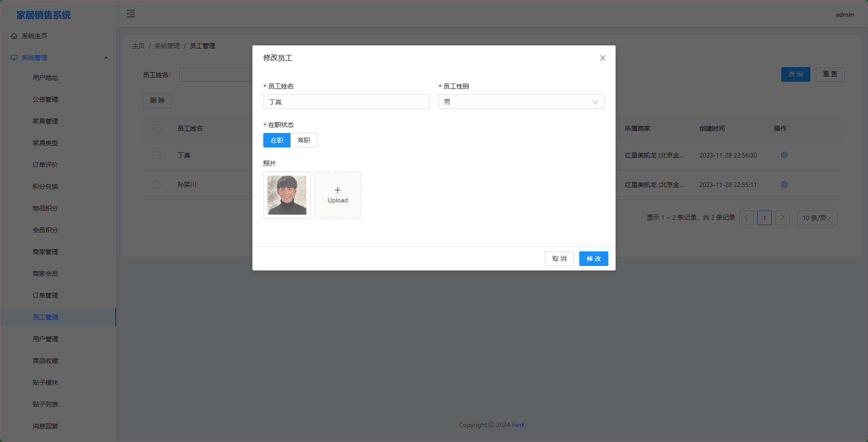Click the FanK footer link
The width and height of the screenshot is (868, 442).
[x=518, y=425]
